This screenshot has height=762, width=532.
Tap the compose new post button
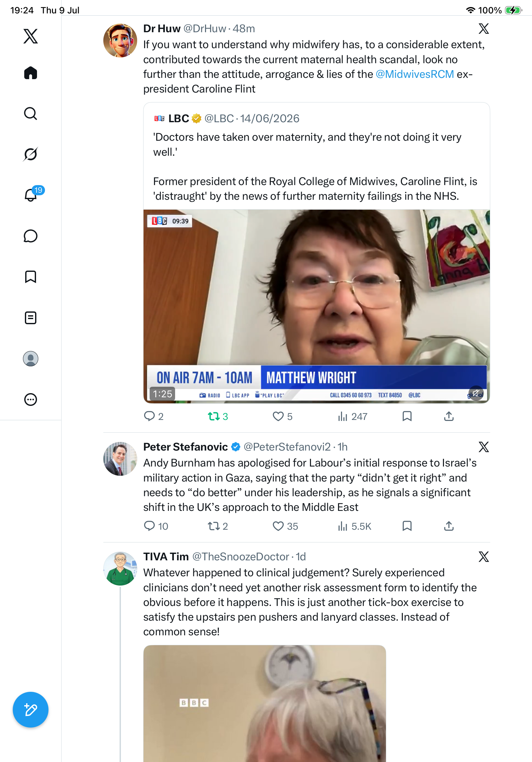click(31, 710)
